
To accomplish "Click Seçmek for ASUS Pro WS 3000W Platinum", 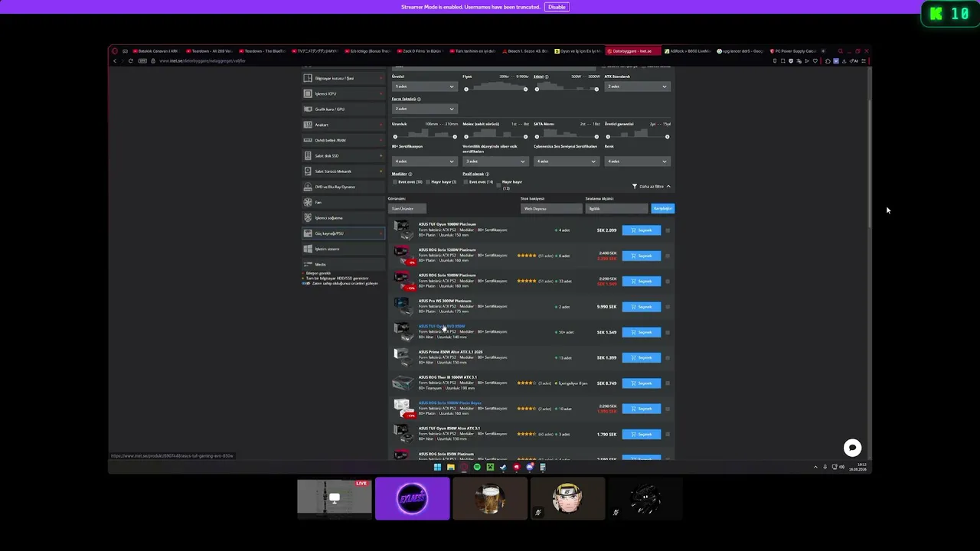I will pos(642,307).
